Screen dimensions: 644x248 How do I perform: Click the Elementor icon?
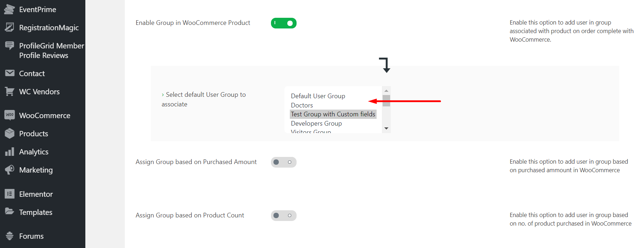coord(10,194)
